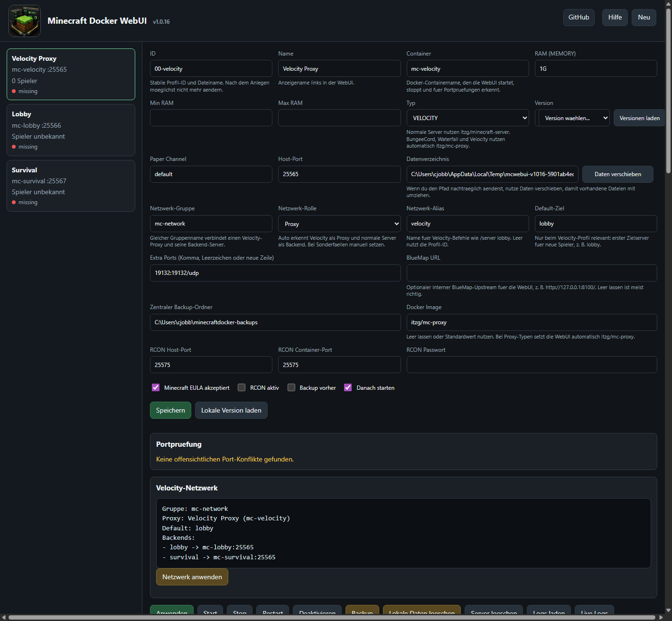Uncheck the Danach starten checkbox
Viewport: 672px width, 621px height.
point(348,387)
